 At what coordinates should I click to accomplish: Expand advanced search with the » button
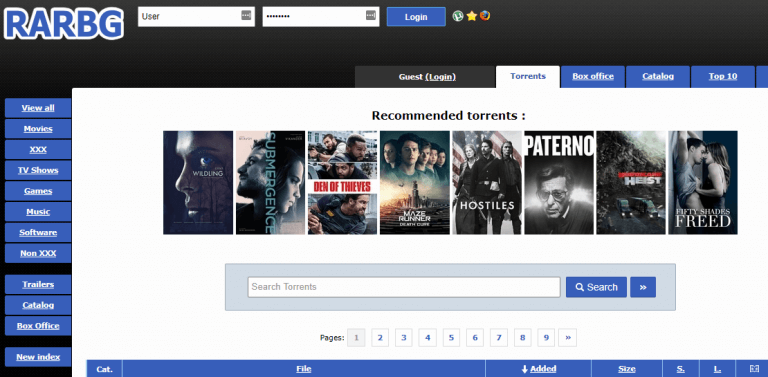643,287
